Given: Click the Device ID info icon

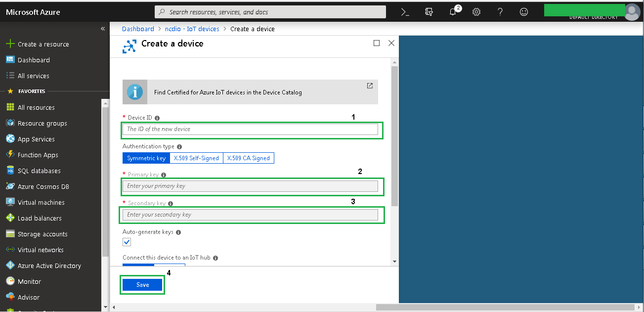Looking at the screenshot, I should [157, 118].
